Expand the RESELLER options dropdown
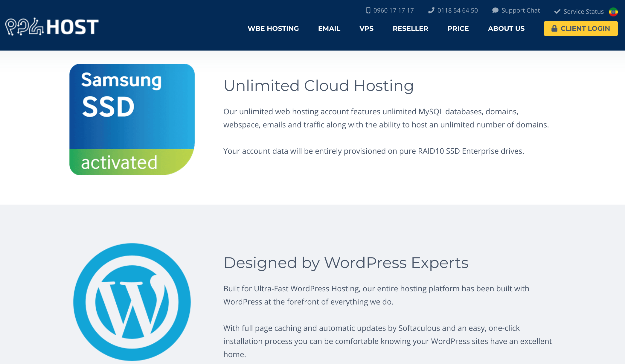 pyautogui.click(x=410, y=29)
